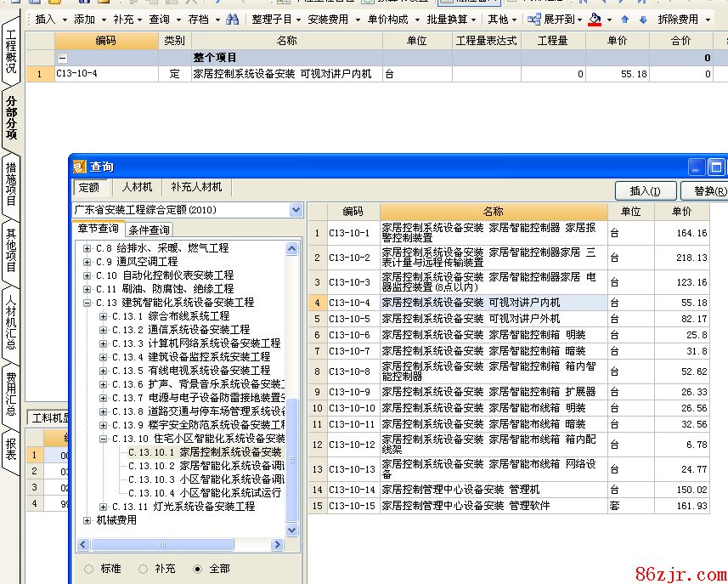Collapse the C.13 建筑智能化系统设备安装工程 node
This screenshot has height=584, width=728.
click(87, 303)
